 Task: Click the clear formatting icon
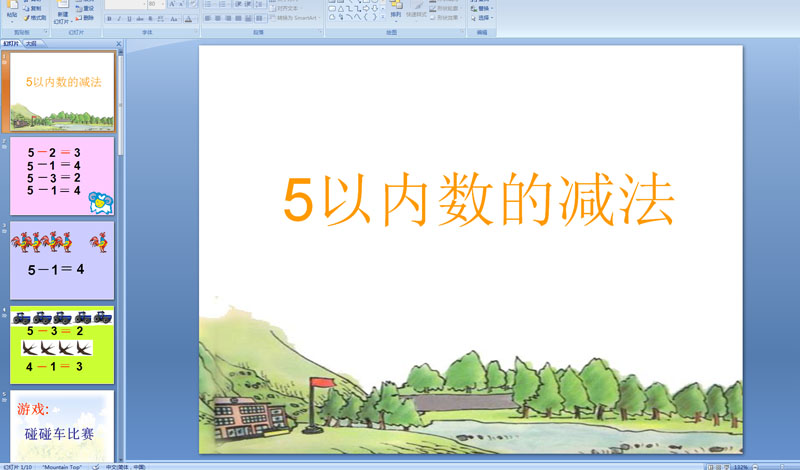(x=193, y=4)
